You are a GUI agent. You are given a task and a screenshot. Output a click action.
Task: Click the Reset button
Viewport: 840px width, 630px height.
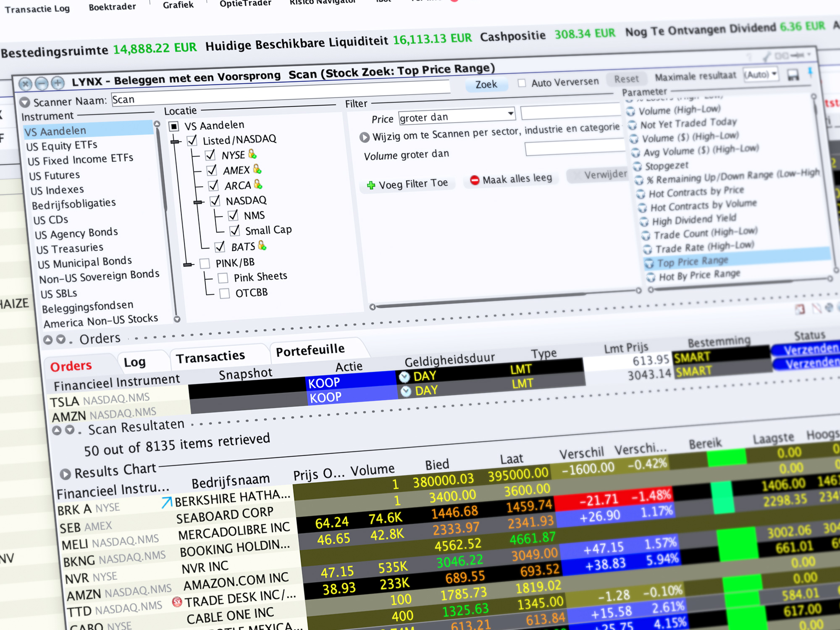(x=626, y=79)
